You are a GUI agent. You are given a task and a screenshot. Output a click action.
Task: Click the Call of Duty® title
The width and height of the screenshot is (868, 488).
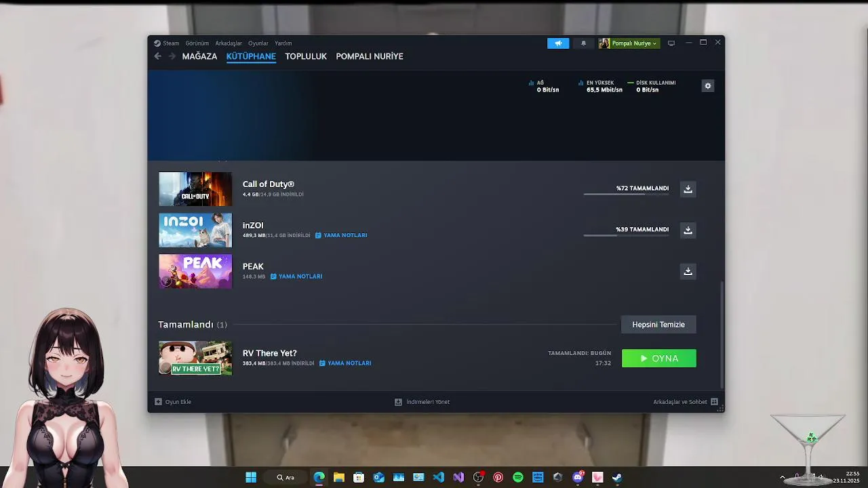click(269, 184)
